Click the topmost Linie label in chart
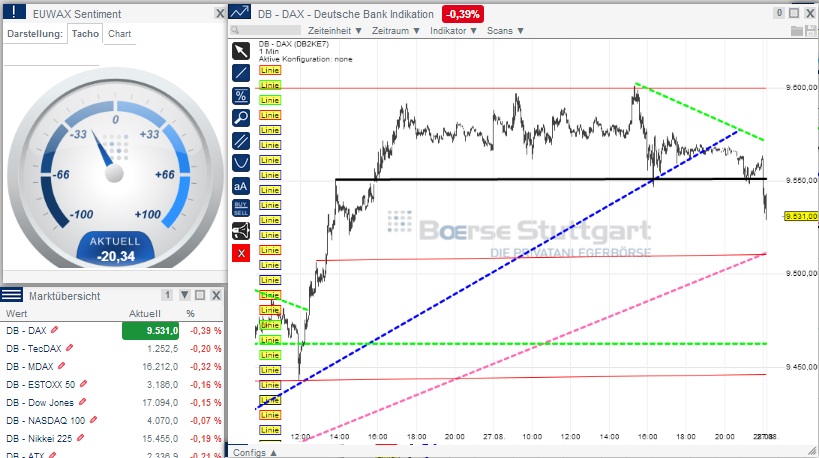819x458 pixels. [270, 70]
